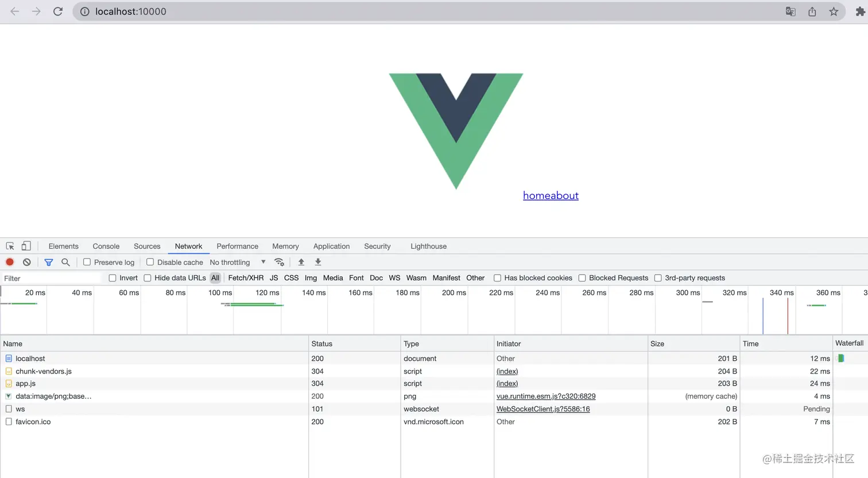This screenshot has width=868, height=478.
Task: Click the import HAR upload icon
Action: [x=301, y=262]
